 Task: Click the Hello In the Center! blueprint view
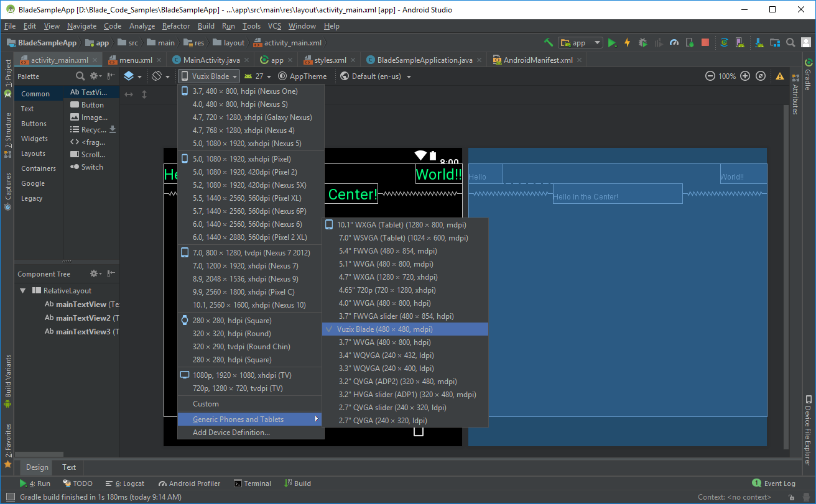tap(618, 194)
